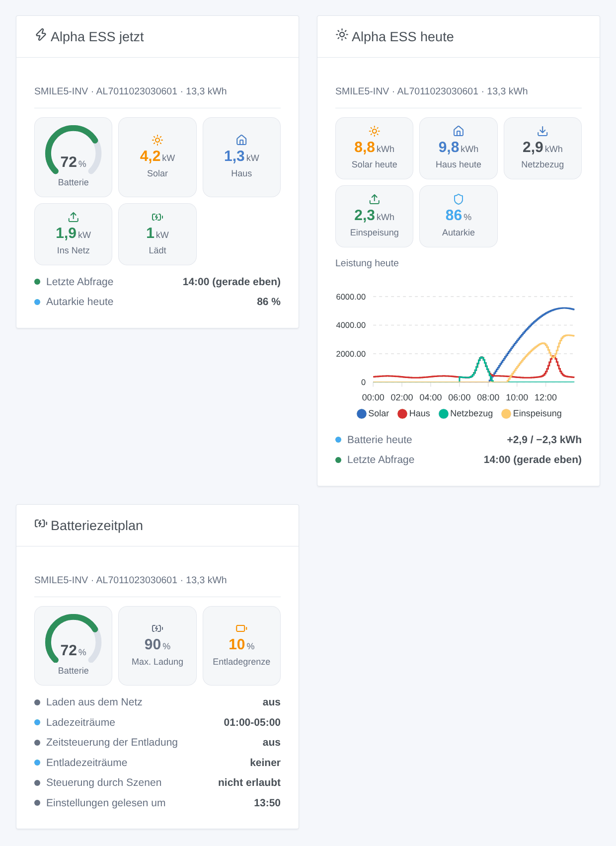Click shield icon above 86 % Autarkie
616x846 pixels.
coord(459,199)
